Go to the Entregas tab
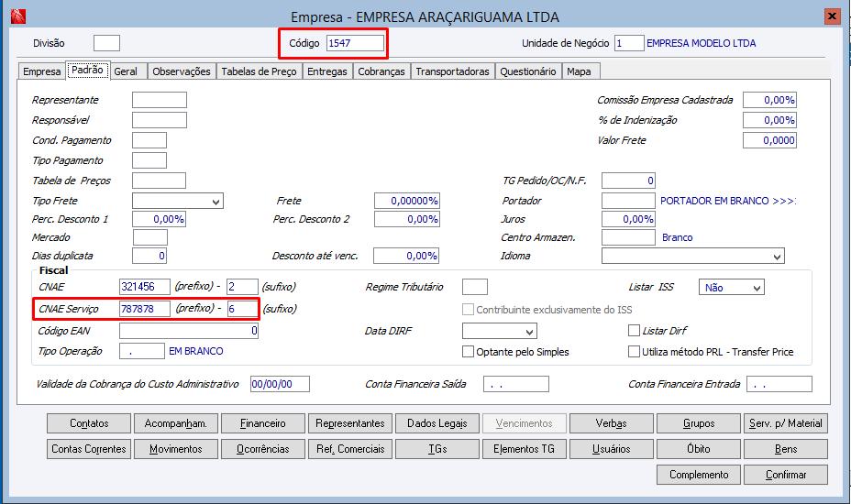 click(327, 71)
